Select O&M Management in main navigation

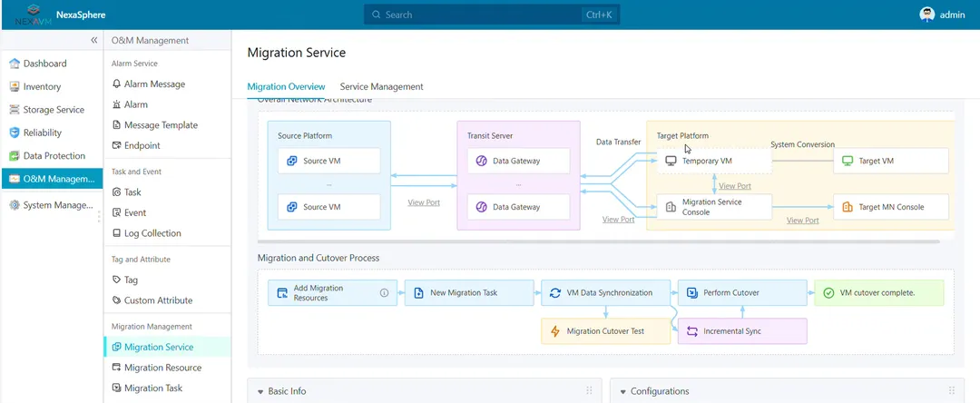pos(51,180)
